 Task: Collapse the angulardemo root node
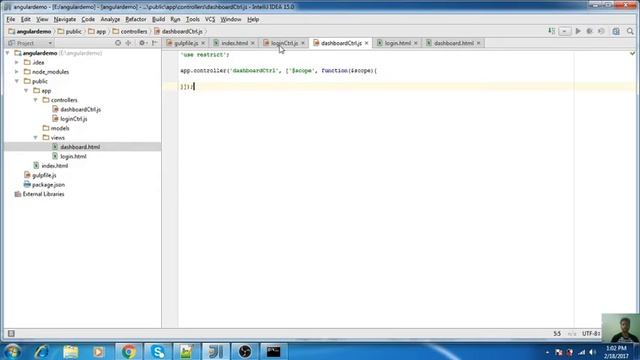(x=7, y=53)
